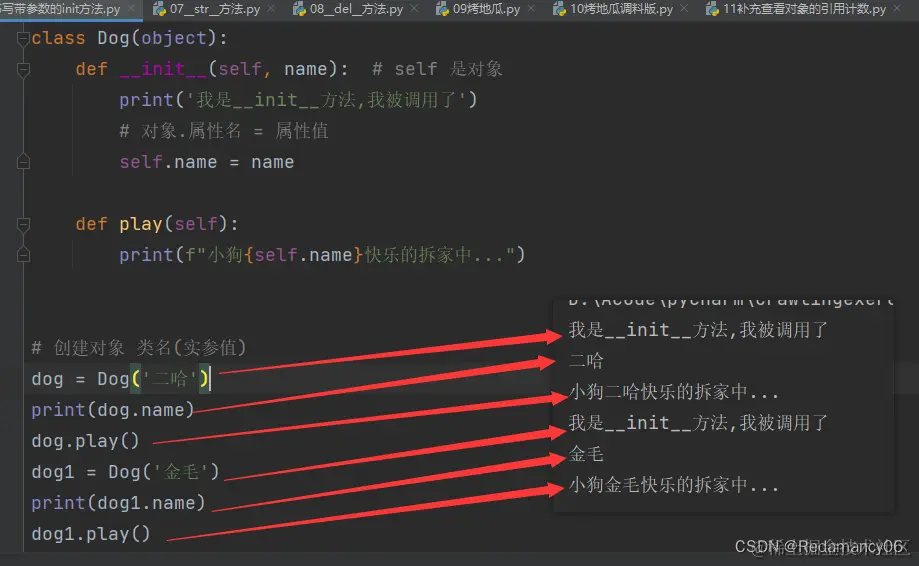Click the __init__ method name

164,69
